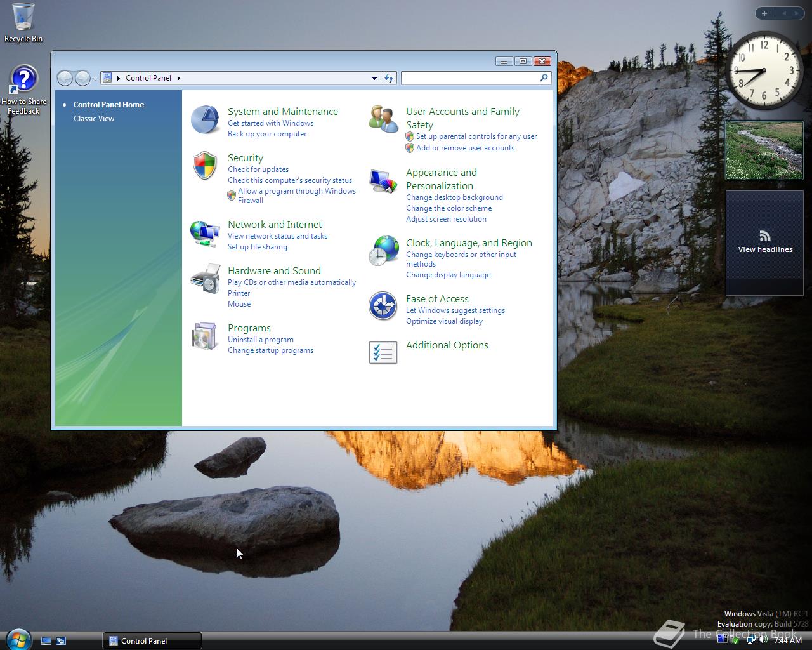Select Control Panel Home in sidebar

click(108, 105)
